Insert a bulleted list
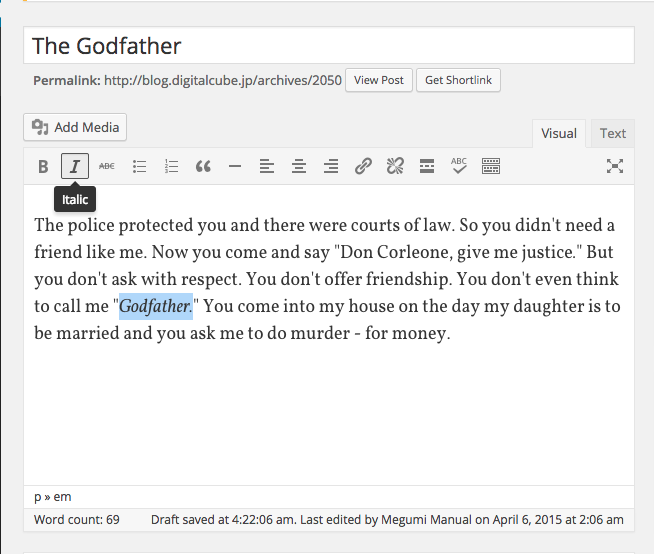The width and height of the screenshot is (654, 554). click(139, 167)
